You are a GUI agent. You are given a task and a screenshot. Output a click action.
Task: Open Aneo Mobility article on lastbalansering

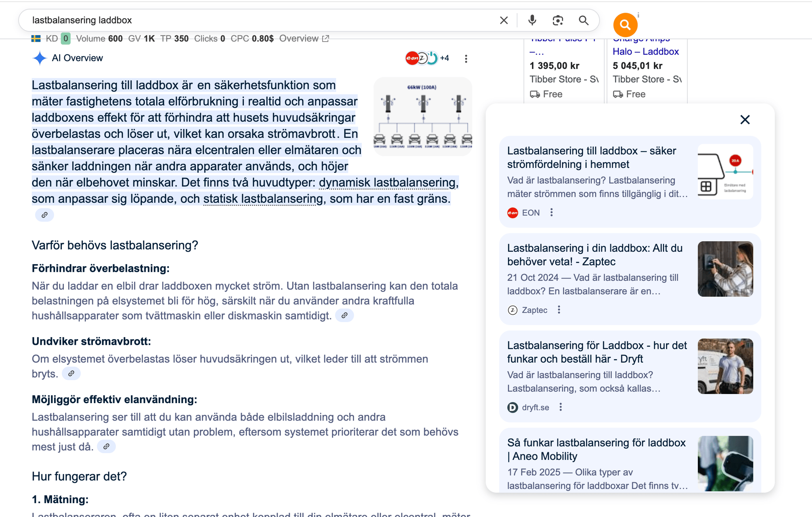click(x=596, y=449)
